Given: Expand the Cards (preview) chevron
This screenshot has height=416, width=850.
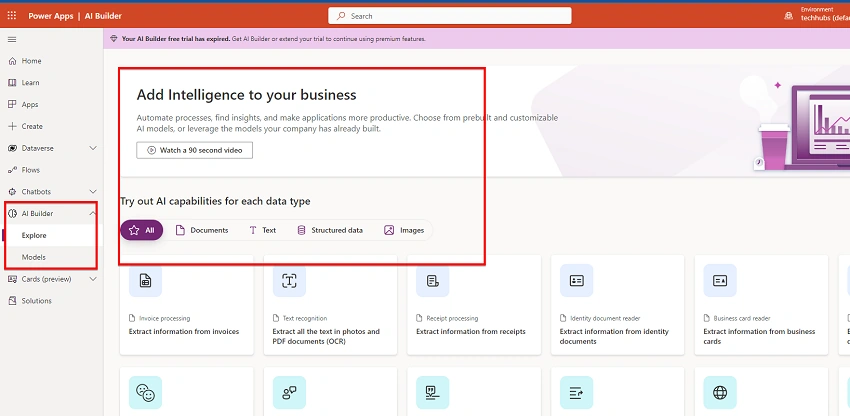Looking at the screenshot, I should click(93, 279).
